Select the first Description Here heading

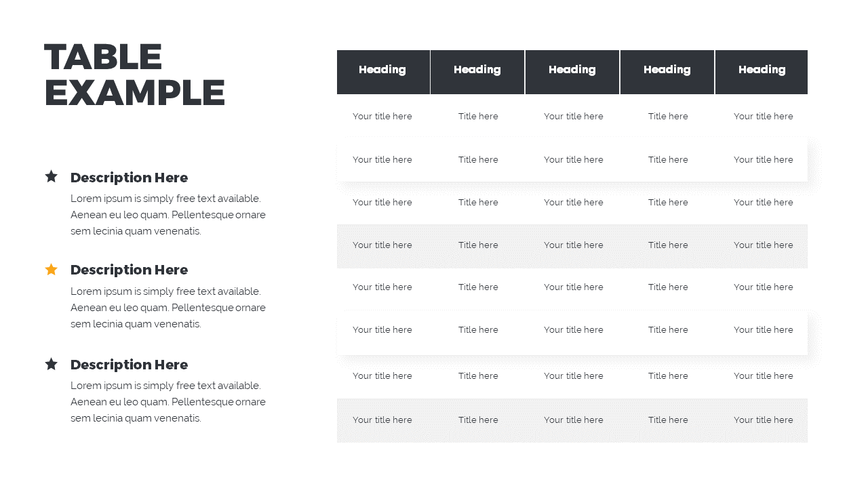tap(129, 178)
